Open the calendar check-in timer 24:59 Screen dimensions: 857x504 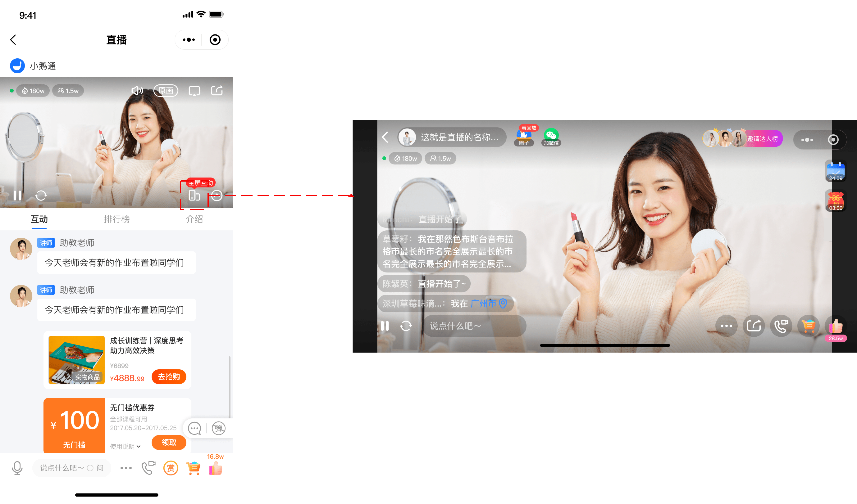[x=836, y=171]
